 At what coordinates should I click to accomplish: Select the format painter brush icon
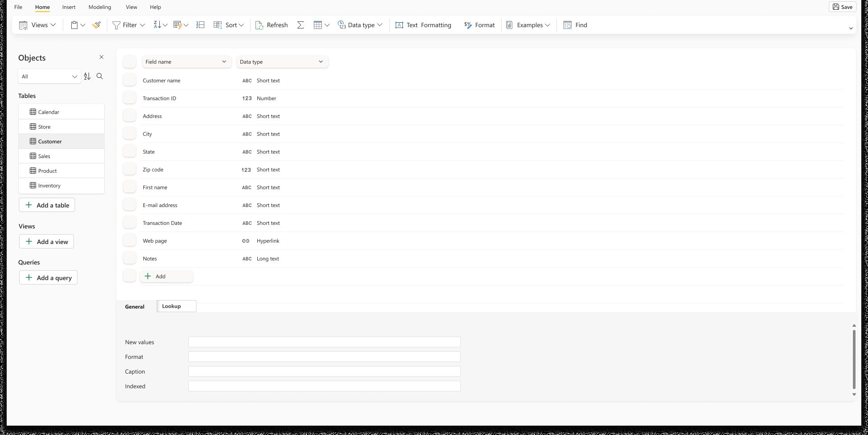point(96,25)
